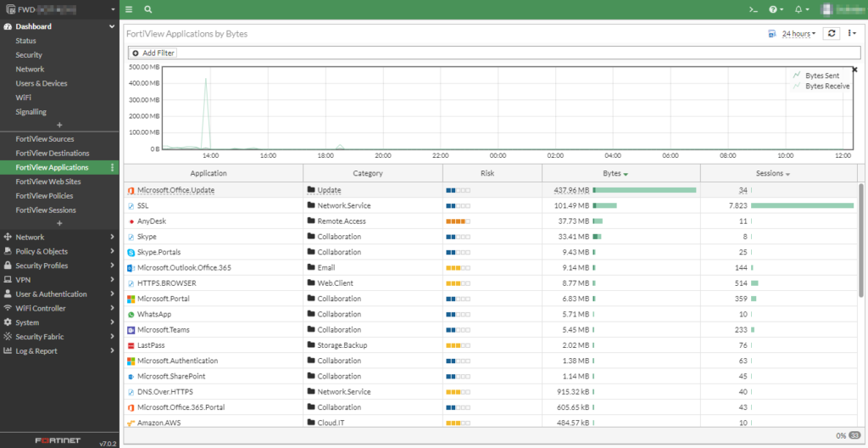
Task: Open the CLI console icon
Action: pos(753,9)
